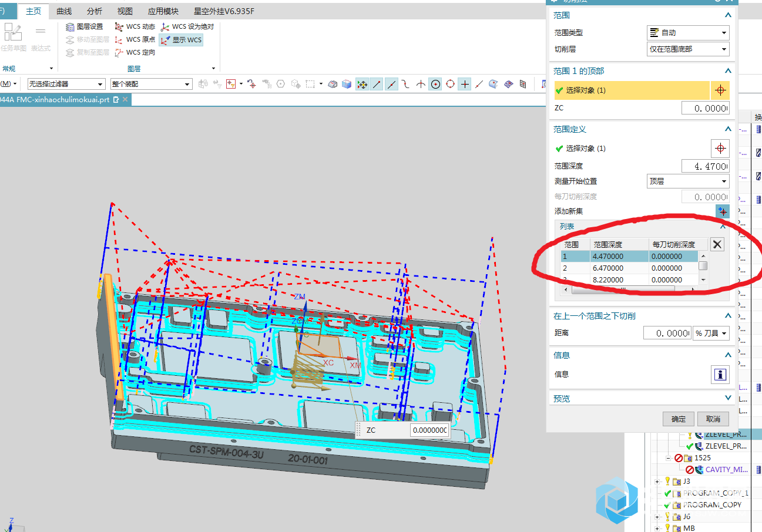Toggle the end point snap icon
The height and width of the screenshot is (532, 762).
377,84
